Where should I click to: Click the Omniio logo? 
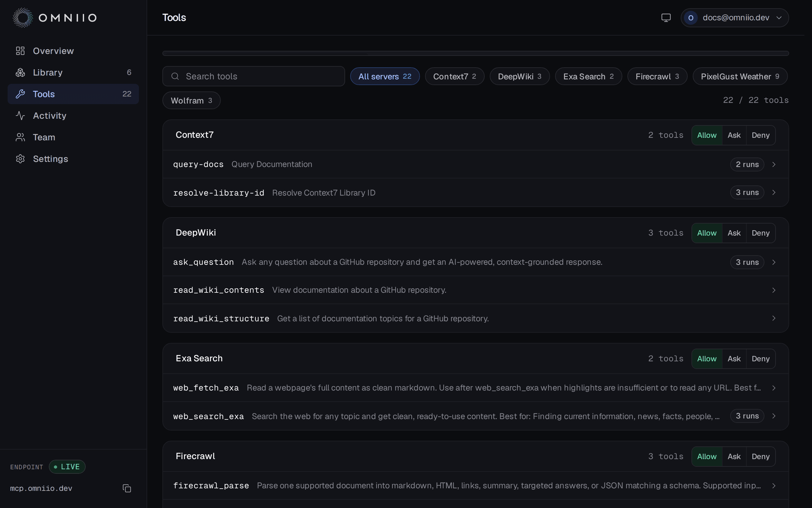click(55, 17)
